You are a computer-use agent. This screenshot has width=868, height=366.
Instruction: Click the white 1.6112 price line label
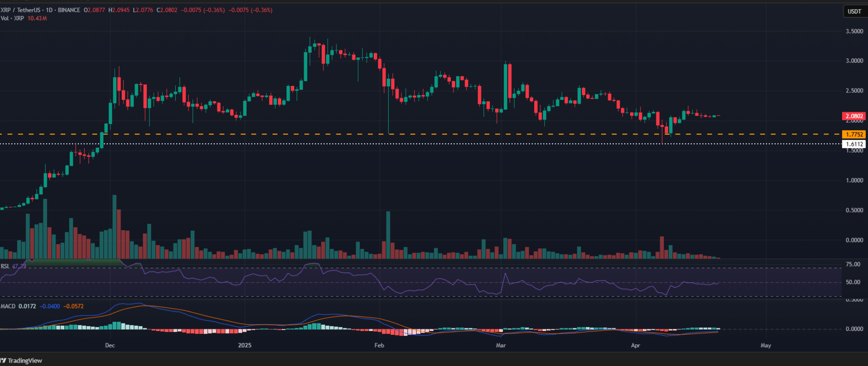coord(854,144)
